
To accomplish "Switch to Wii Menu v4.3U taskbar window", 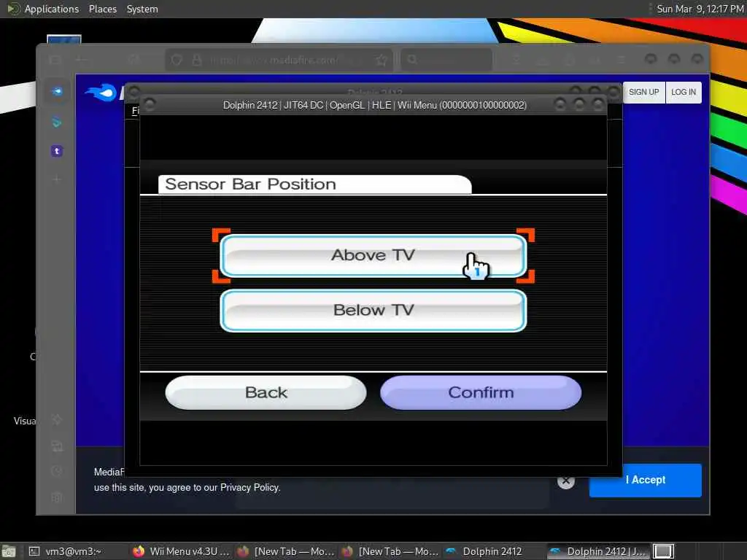I will pyautogui.click(x=182, y=551).
